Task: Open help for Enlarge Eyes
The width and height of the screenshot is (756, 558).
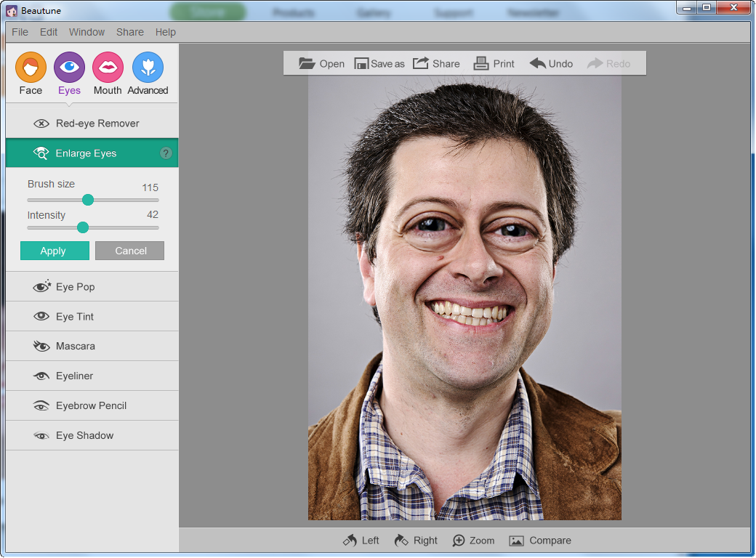Action: [166, 153]
